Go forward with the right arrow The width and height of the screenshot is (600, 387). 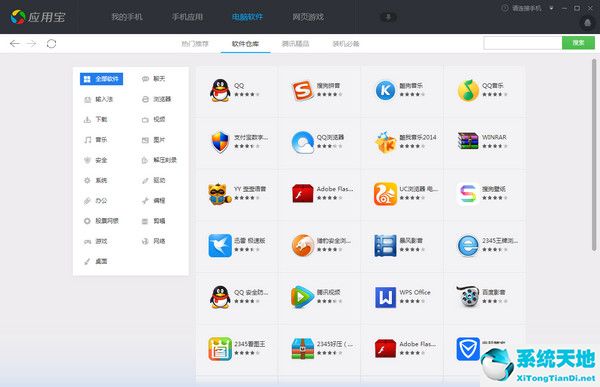31,44
